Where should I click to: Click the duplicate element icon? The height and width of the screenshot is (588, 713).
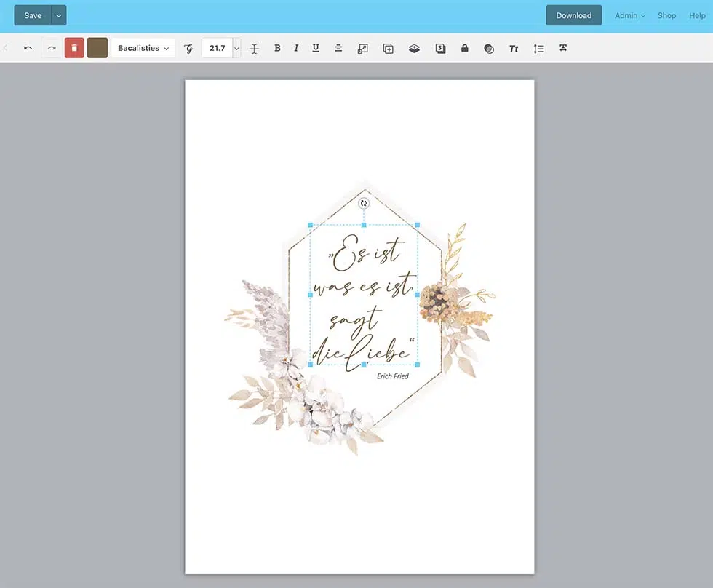click(389, 48)
